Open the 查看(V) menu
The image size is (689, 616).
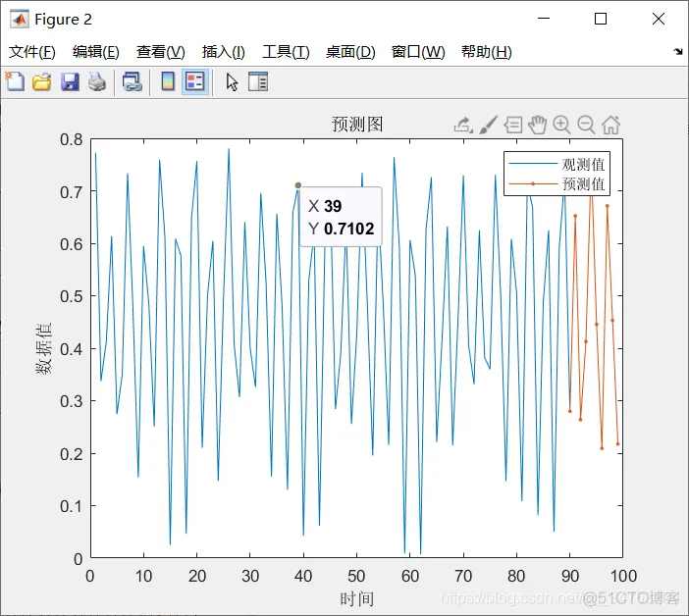coord(160,52)
